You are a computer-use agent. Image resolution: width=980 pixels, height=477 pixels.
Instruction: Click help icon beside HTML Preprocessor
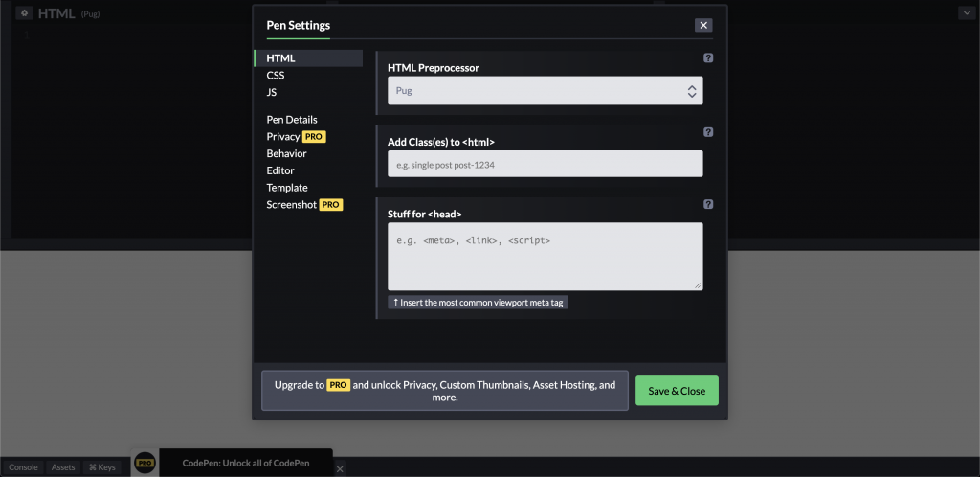pyautogui.click(x=708, y=58)
